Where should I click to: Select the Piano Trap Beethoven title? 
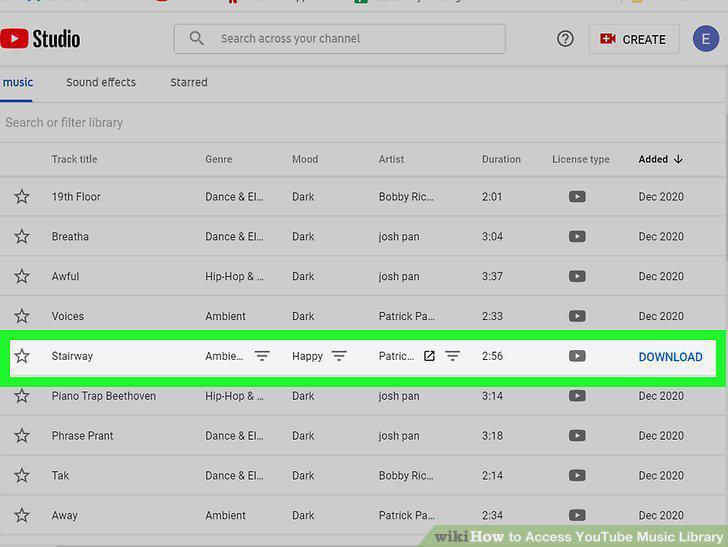click(104, 396)
